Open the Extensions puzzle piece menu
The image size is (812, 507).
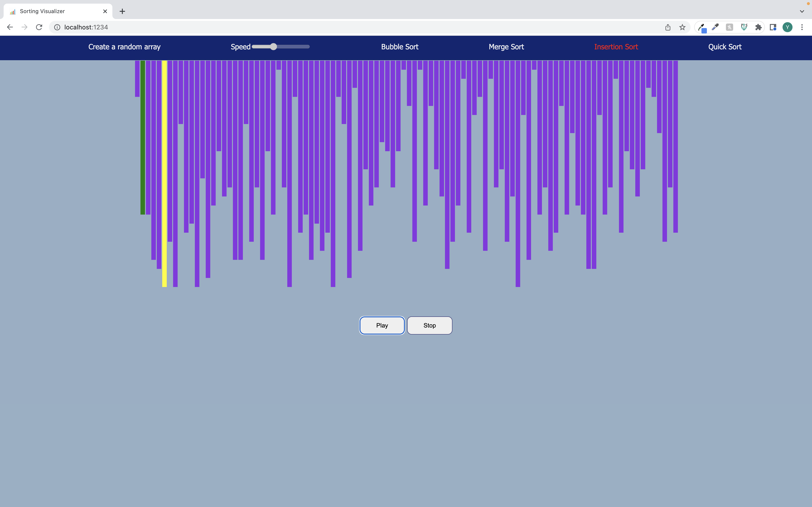click(758, 27)
